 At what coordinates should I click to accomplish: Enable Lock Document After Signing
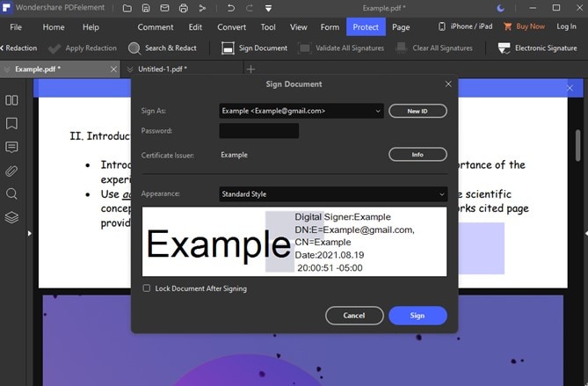point(146,288)
